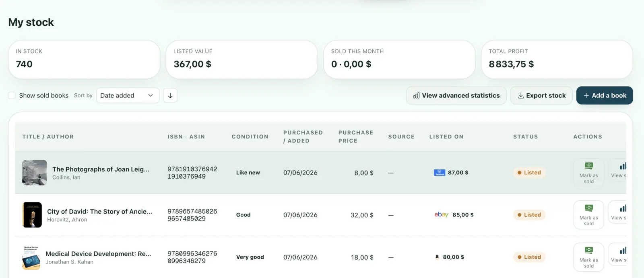This screenshot has width=644, height=278.
Task: Click the Export stock button
Action: (x=541, y=95)
